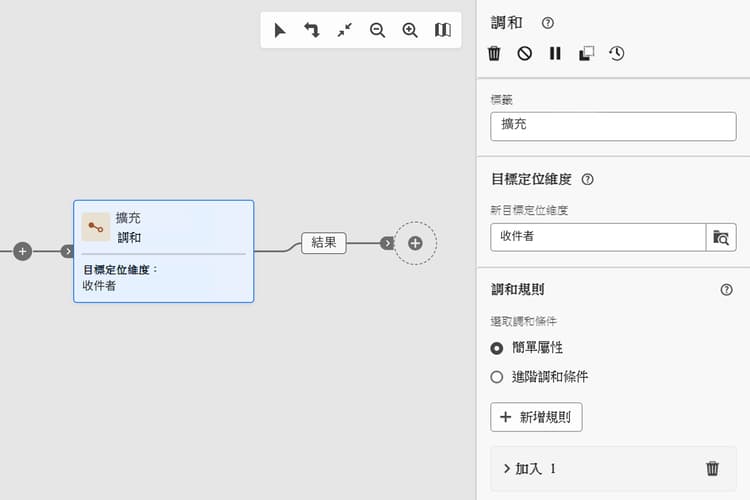Select the 簡單屬性 radio option
Image resolution: width=750 pixels, height=500 pixels.
click(x=496, y=348)
